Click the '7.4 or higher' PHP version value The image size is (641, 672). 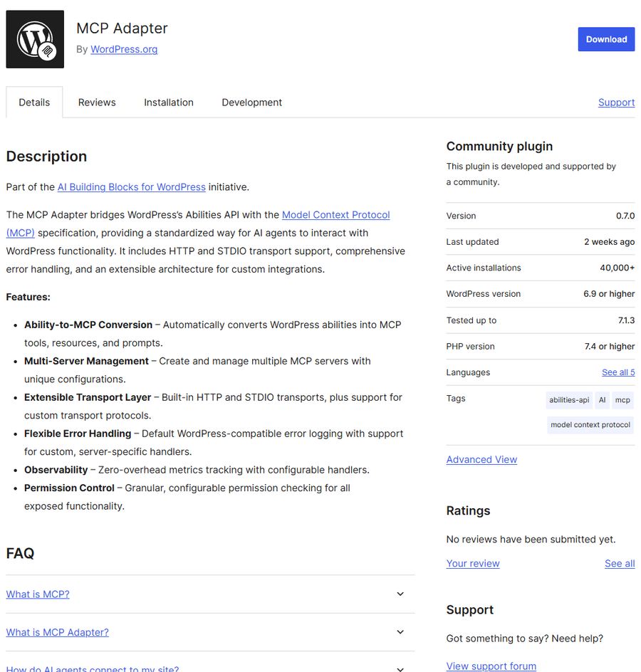[x=609, y=346]
